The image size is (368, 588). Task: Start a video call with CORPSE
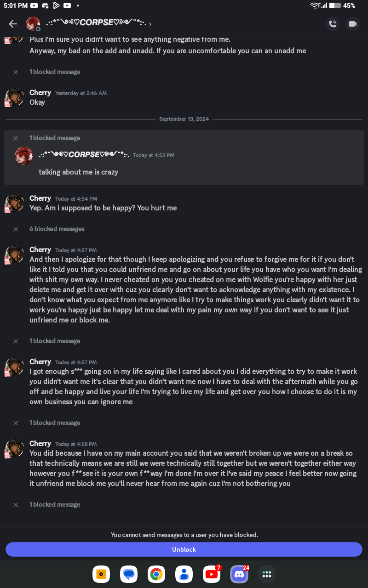pyautogui.click(x=353, y=24)
